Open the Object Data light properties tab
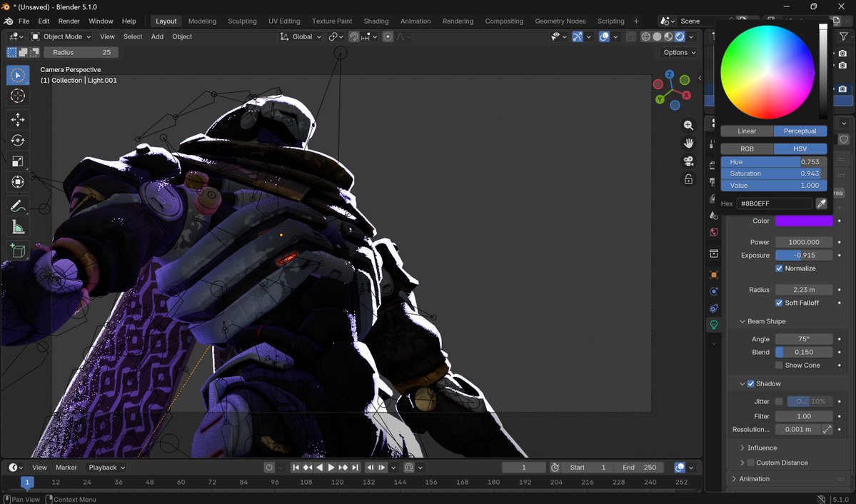Image resolution: width=856 pixels, height=504 pixels. [x=713, y=324]
